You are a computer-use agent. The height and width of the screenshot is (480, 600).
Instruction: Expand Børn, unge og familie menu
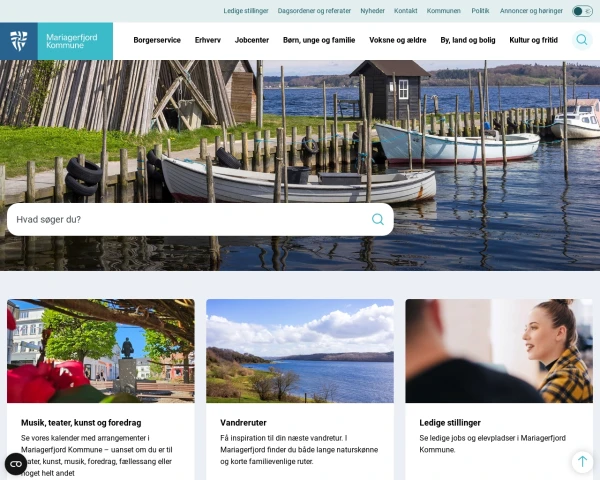pyautogui.click(x=319, y=40)
